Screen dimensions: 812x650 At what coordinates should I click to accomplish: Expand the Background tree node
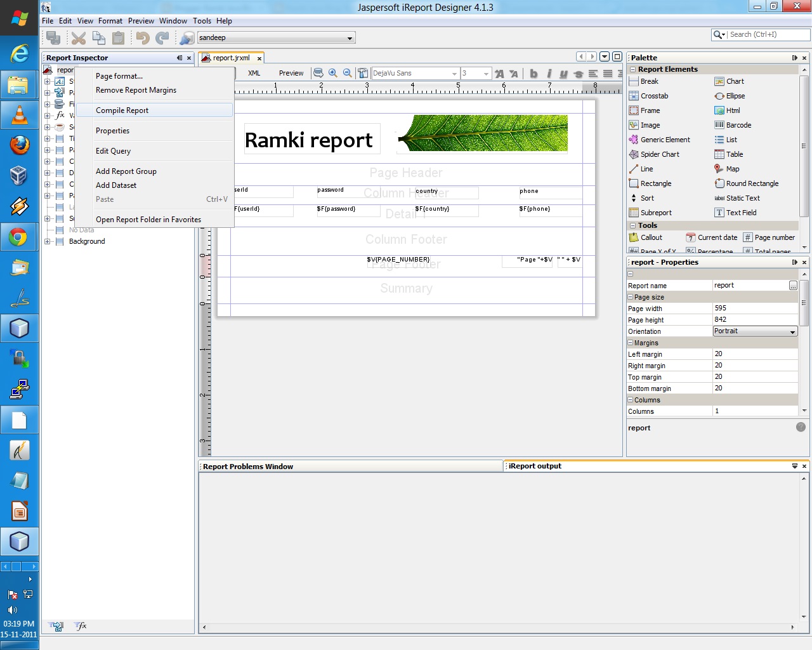[x=47, y=241]
